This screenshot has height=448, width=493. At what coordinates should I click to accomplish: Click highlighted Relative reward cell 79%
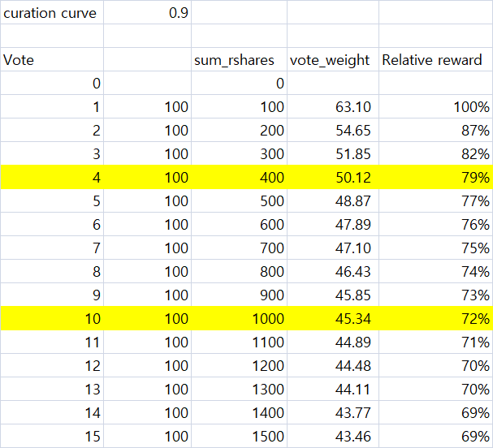click(x=436, y=178)
